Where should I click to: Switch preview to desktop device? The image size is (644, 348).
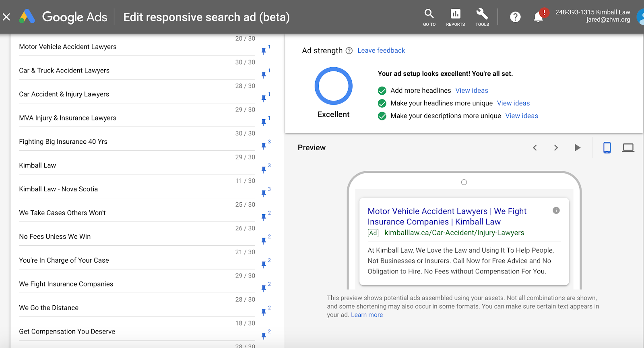(x=628, y=148)
